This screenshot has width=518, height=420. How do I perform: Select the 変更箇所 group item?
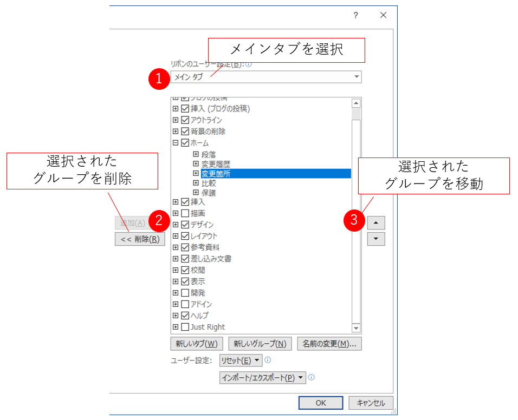(x=216, y=174)
